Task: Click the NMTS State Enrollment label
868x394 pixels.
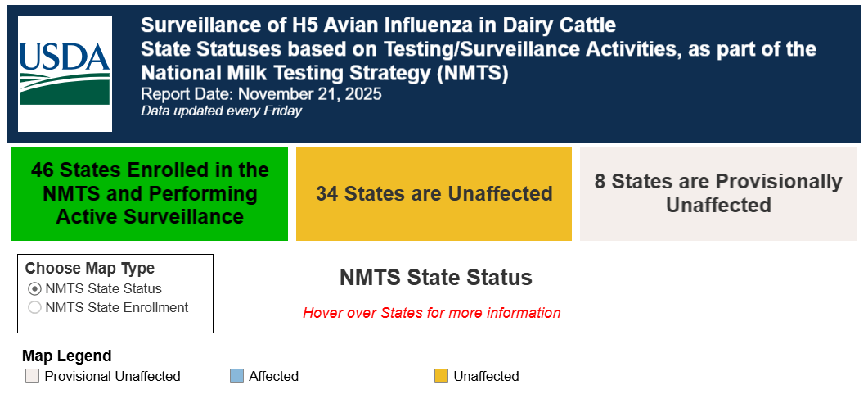Action: (x=117, y=307)
